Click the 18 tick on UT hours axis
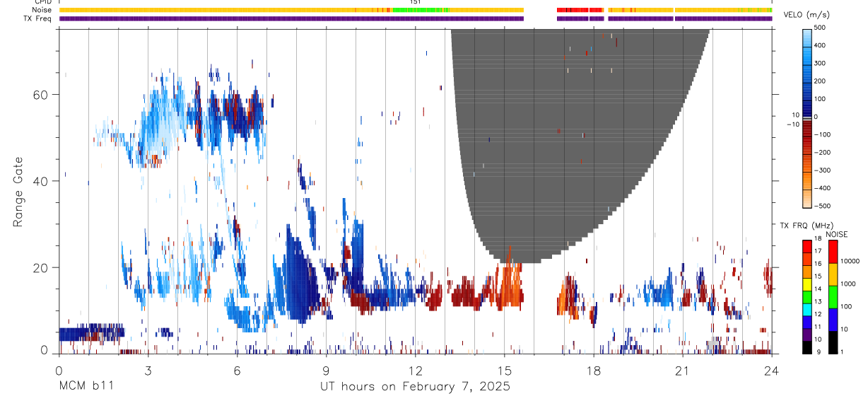This screenshot has width=868, height=401. coord(594,371)
